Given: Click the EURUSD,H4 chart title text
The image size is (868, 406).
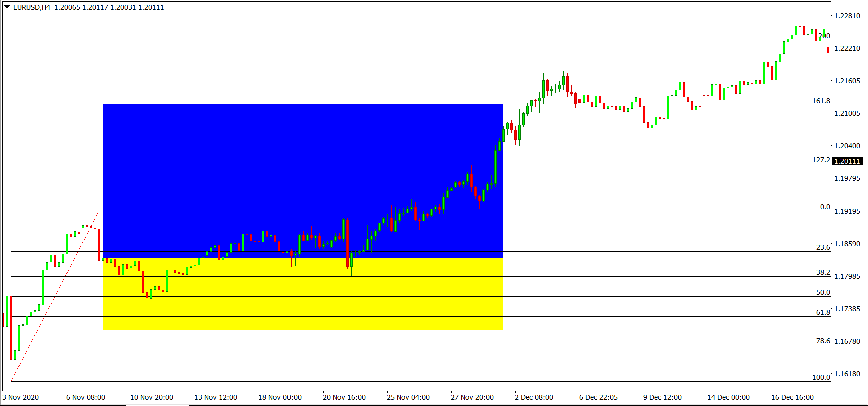Looking at the screenshot, I should click(32, 7).
